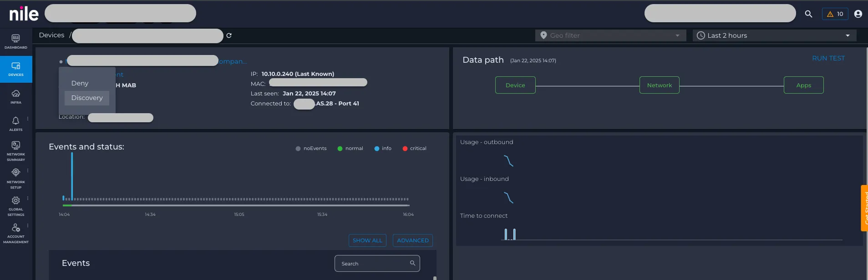Open Account Management in the sidebar
The height and width of the screenshot is (280, 868).
click(x=16, y=233)
